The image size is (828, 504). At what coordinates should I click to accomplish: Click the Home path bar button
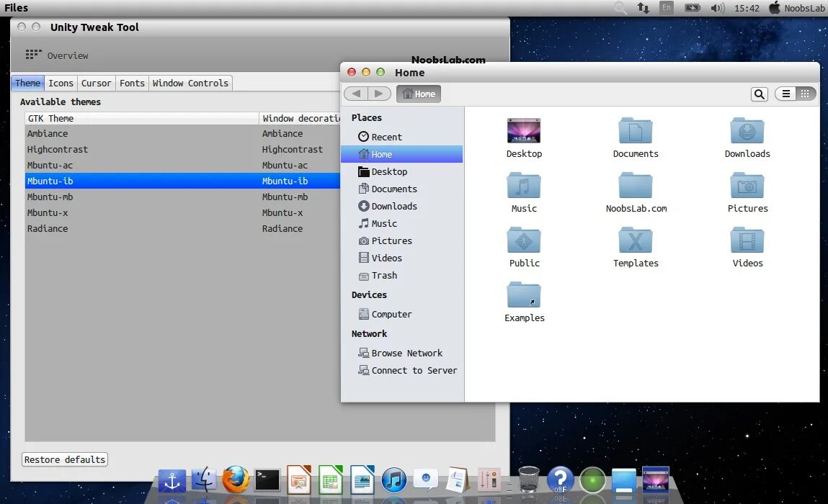pyautogui.click(x=419, y=94)
